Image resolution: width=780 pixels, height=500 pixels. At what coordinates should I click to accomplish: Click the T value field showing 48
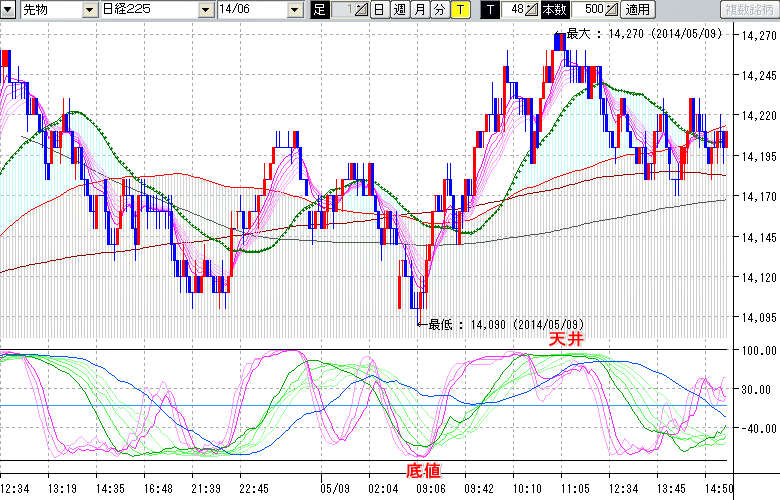coord(515,10)
